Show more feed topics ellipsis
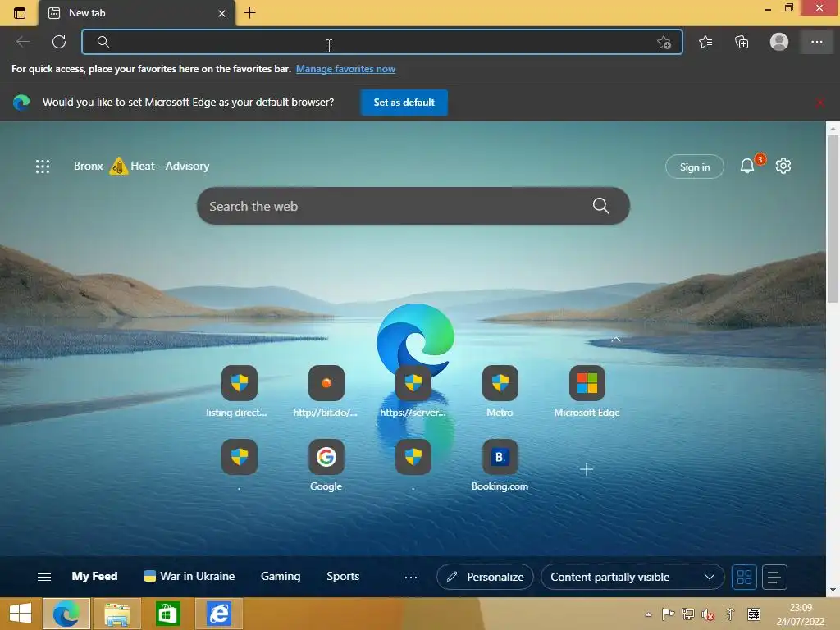 click(411, 577)
